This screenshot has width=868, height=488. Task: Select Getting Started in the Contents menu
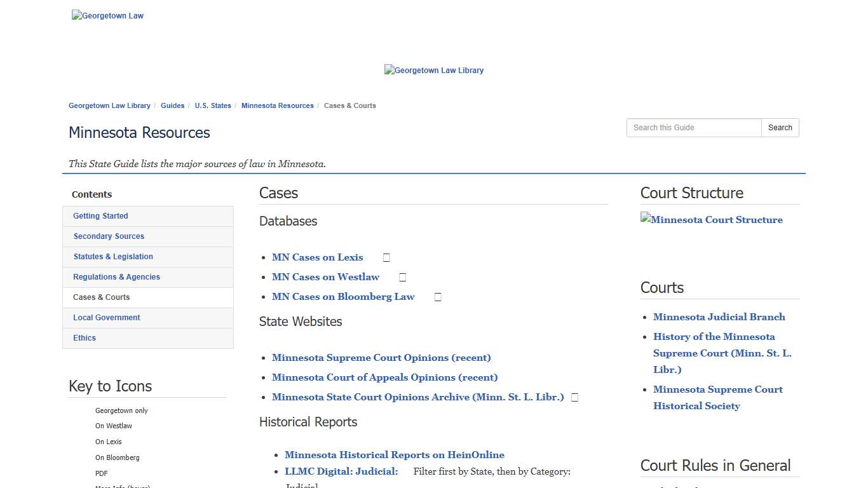[x=100, y=215]
